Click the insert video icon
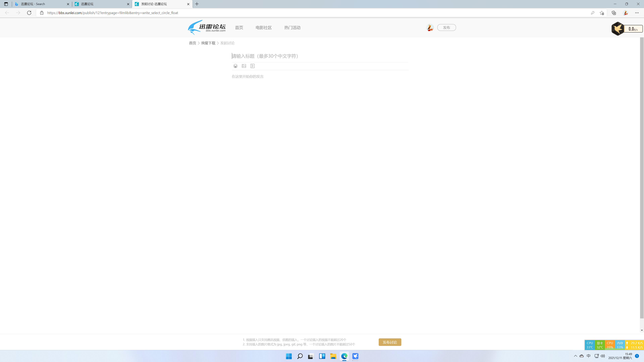The image size is (644, 362). [x=253, y=66]
